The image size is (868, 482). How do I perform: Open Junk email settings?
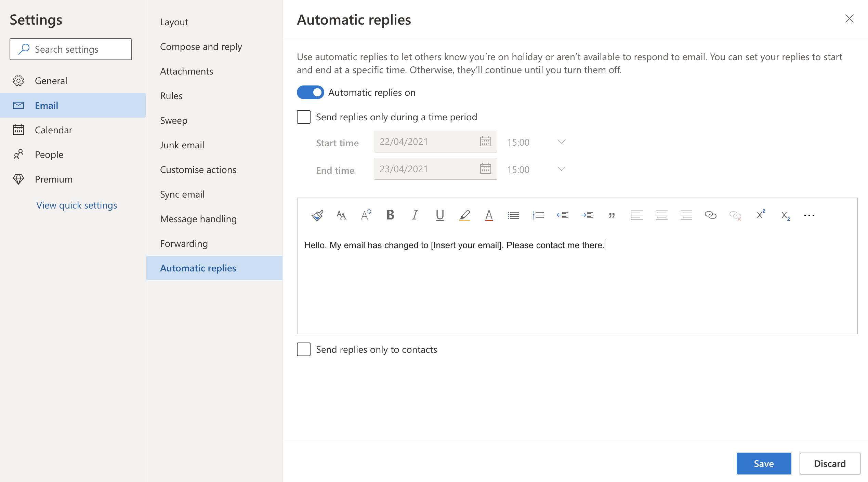[214, 145]
